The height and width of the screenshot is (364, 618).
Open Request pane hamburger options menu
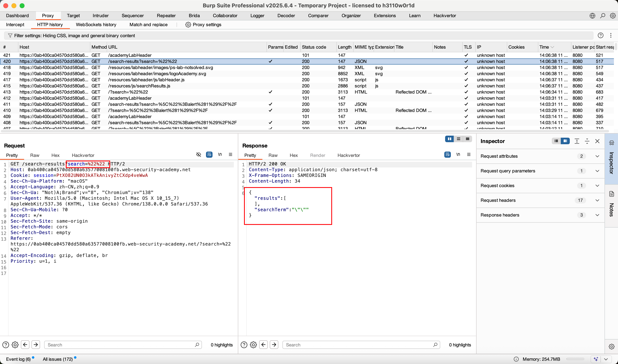click(x=230, y=154)
